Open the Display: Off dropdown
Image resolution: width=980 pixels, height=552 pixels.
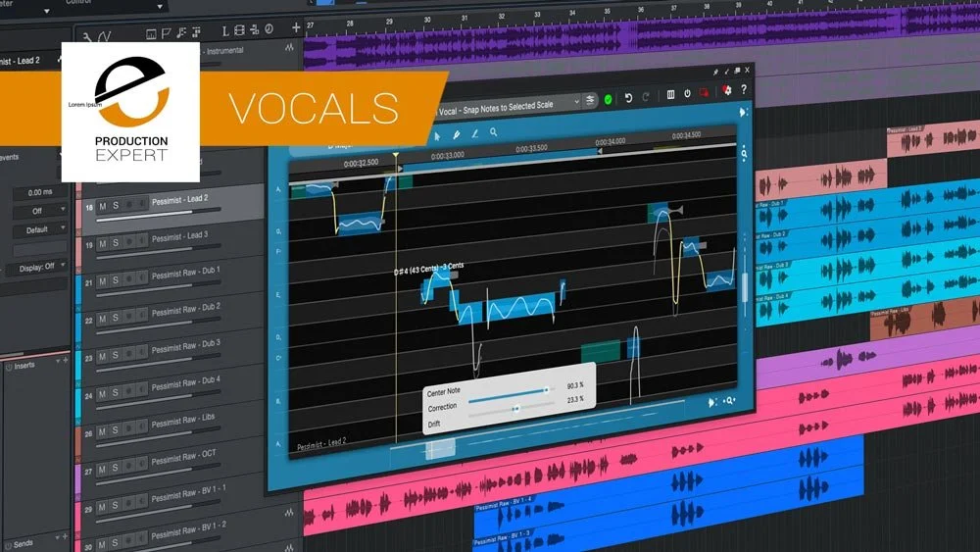[37, 268]
